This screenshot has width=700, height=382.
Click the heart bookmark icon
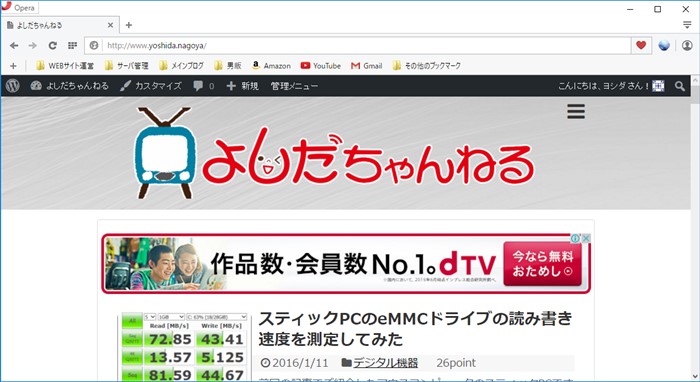(641, 45)
